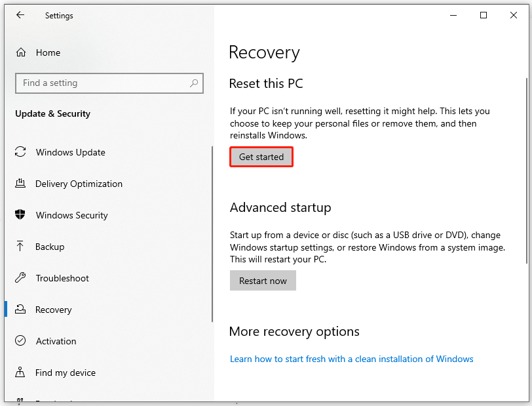
Task: Click the back arrow in Settings
Action: click(20, 15)
